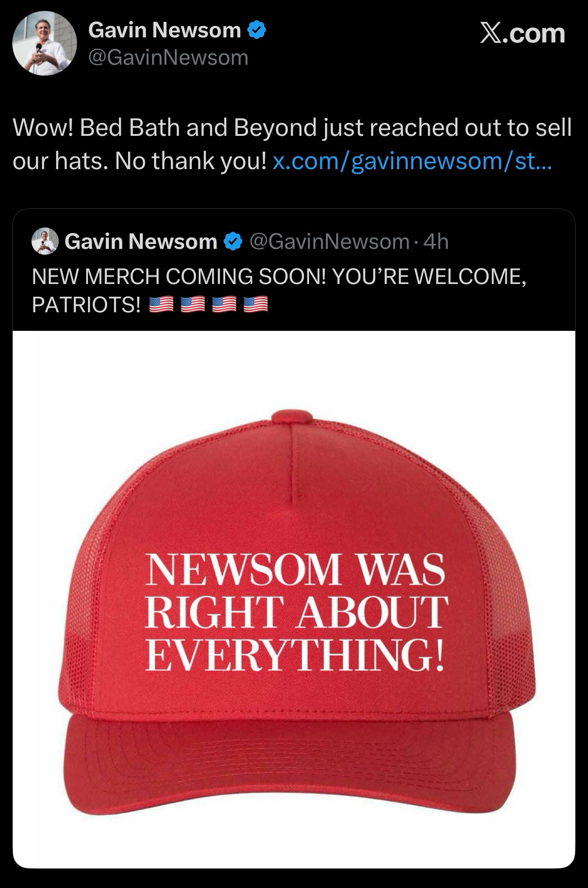Click the NEWSOM WAS RIGHT ABOUT EVERYTHING text
Screen dimensions: 588x888
click(295, 612)
